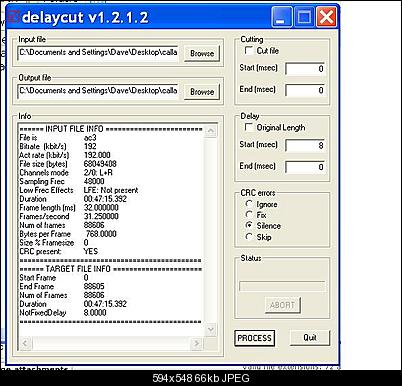Click the PROCESS button
This screenshot has width=402, height=386.
pyautogui.click(x=255, y=338)
